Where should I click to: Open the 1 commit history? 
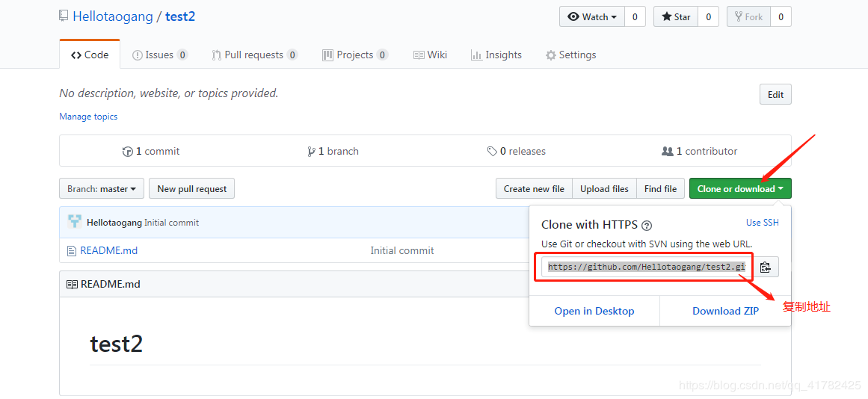[151, 151]
